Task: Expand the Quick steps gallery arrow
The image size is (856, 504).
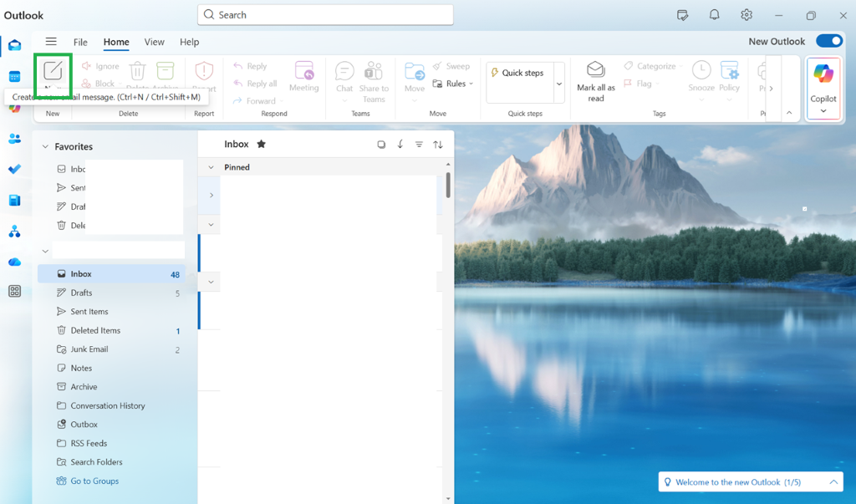Action: (x=559, y=84)
